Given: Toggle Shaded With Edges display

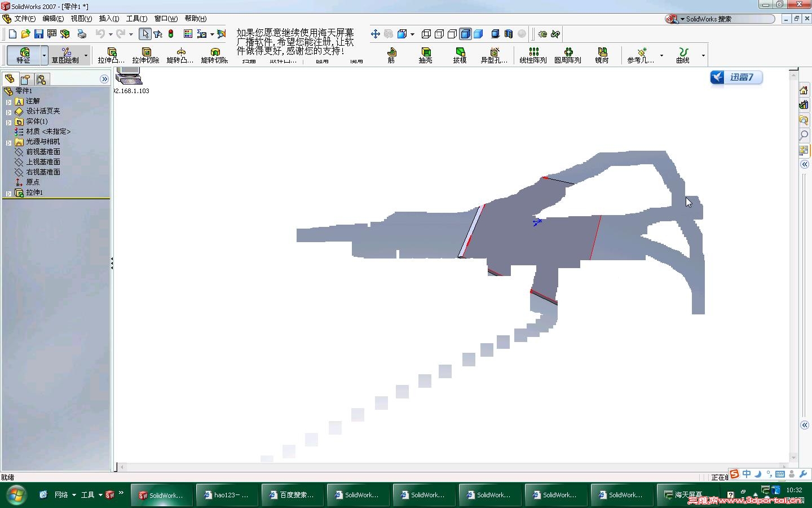Looking at the screenshot, I should (465, 34).
